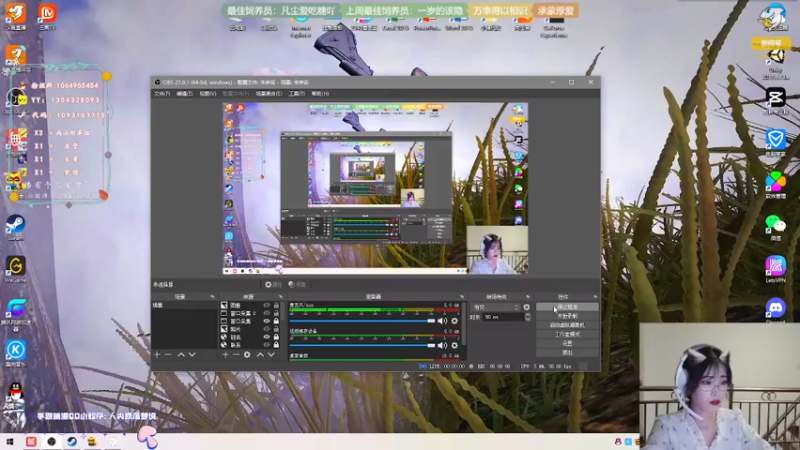Toggle lock of 窗口采集 source

point(276,321)
